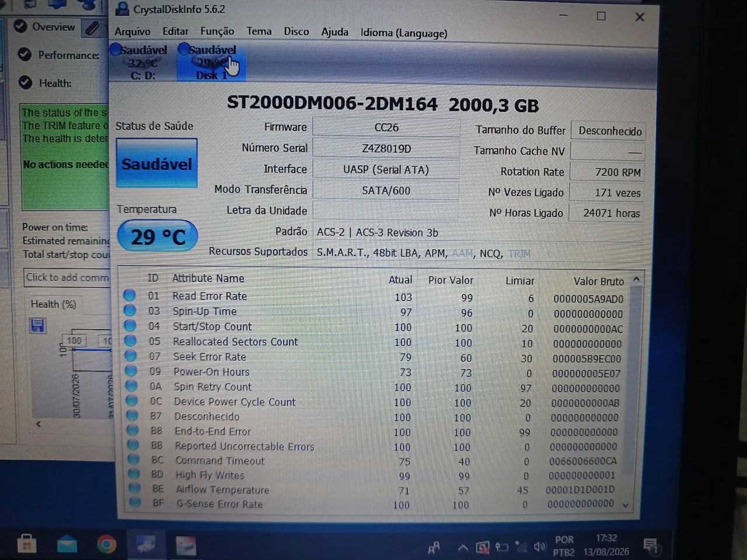Screen dimensions: 747x560
Task: Click the Airflow Temperature status circle
Action: click(135, 488)
